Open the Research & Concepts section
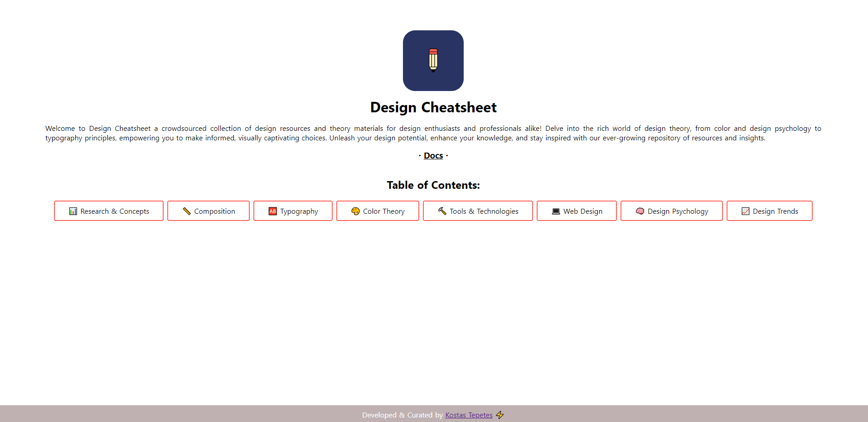 pos(109,211)
